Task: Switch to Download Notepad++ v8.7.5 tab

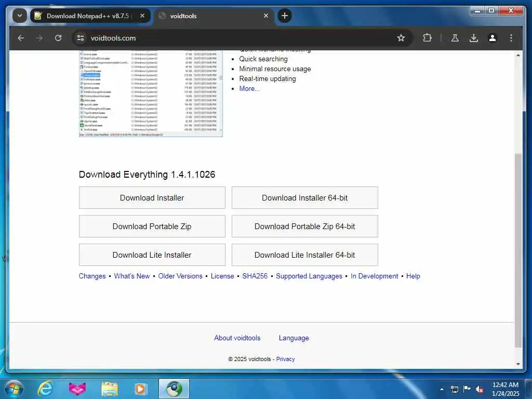Action: tap(90, 16)
